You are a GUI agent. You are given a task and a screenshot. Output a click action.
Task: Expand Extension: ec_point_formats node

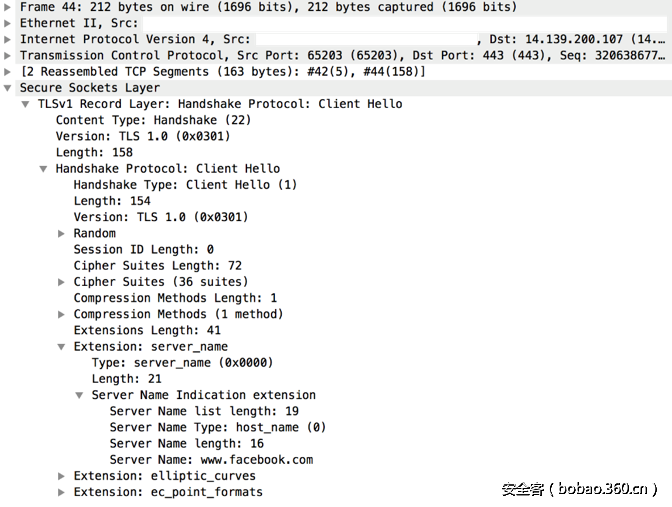click(62, 492)
